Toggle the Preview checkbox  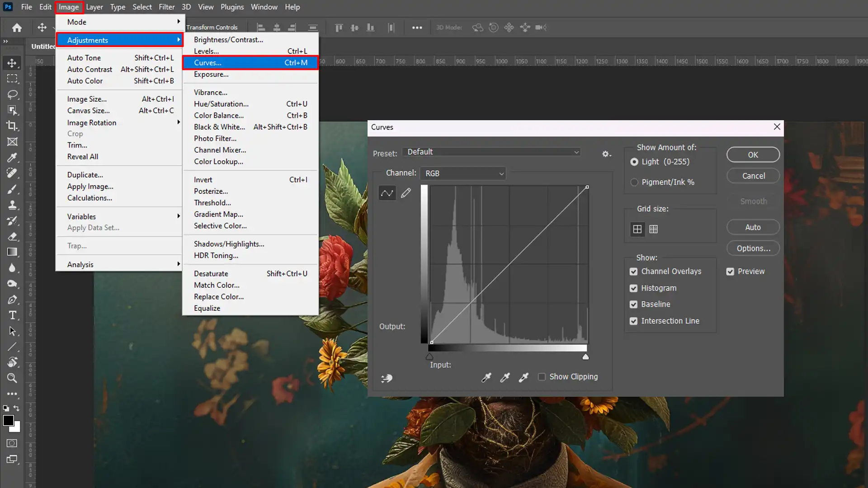pyautogui.click(x=730, y=272)
